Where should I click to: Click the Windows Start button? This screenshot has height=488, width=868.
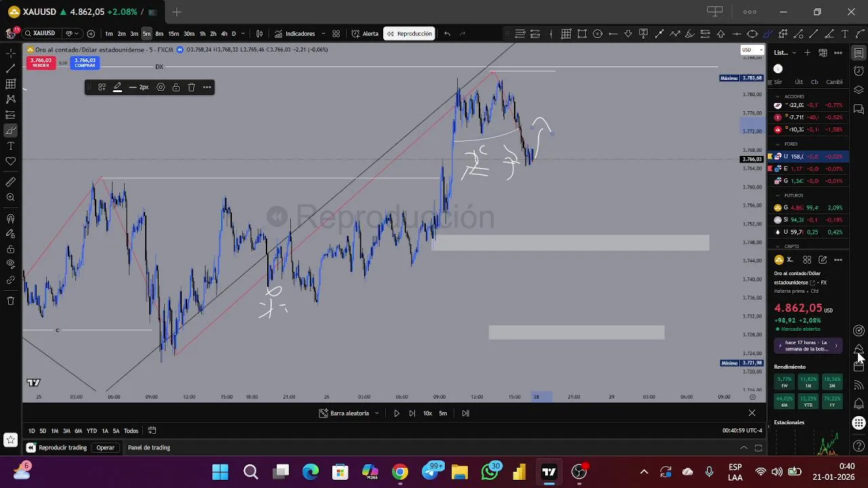tap(220, 472)
